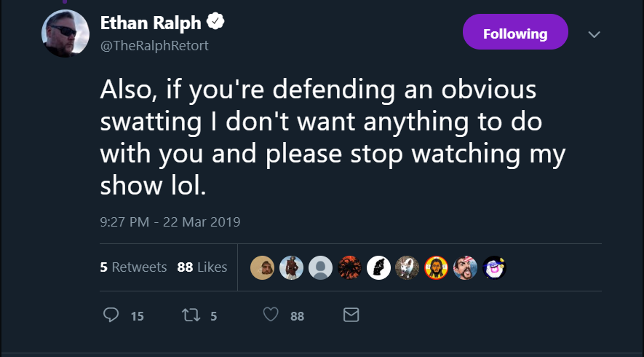Like the tweet with the heart icon
644x357 pixels.
[x=271, y=315]
